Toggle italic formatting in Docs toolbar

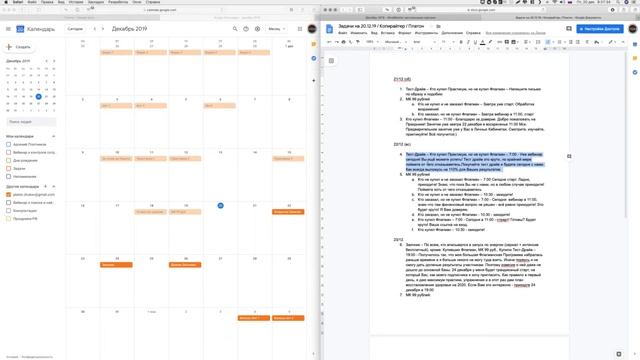pos(468,42)
